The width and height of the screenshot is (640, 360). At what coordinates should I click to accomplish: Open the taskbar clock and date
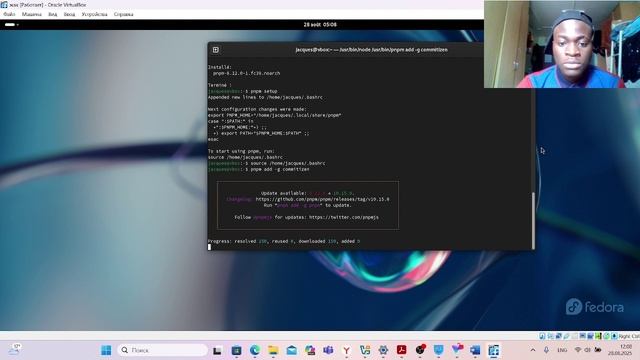620,350
